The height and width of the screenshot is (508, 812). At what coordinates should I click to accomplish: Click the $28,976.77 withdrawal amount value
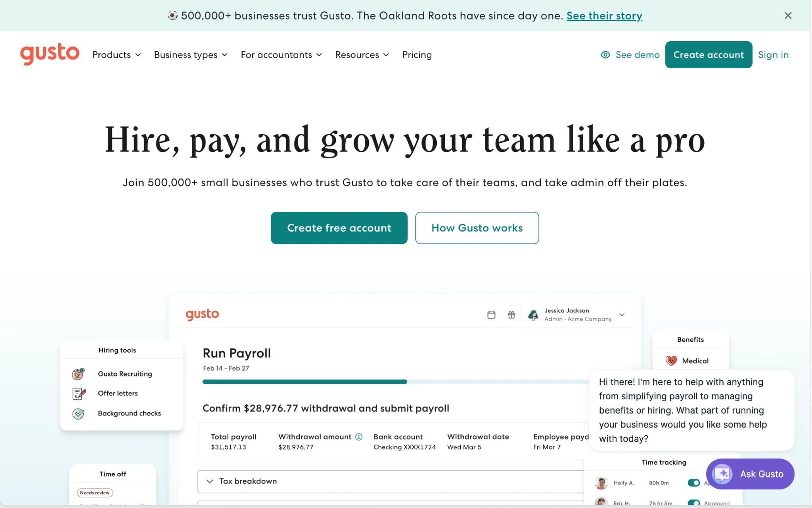coord(296,447)
